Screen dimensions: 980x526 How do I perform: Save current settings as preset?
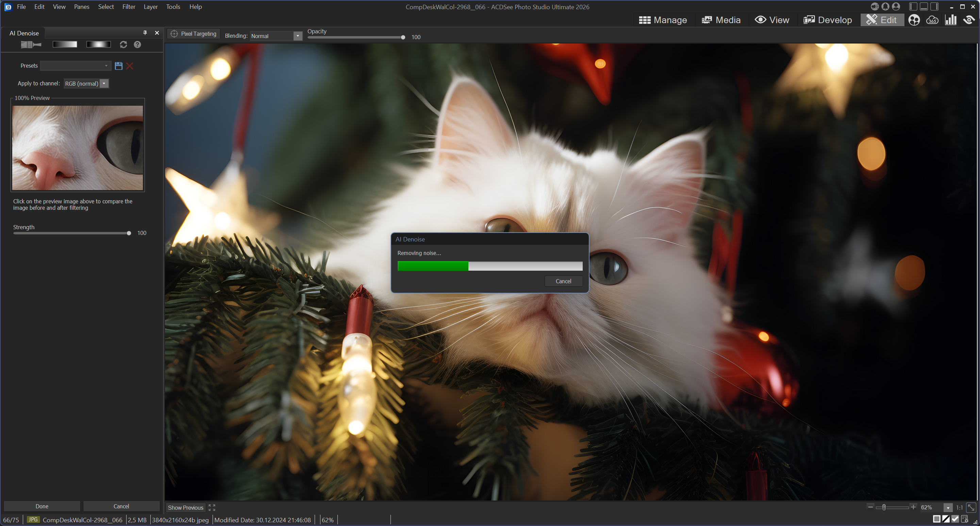pos(119,66)
